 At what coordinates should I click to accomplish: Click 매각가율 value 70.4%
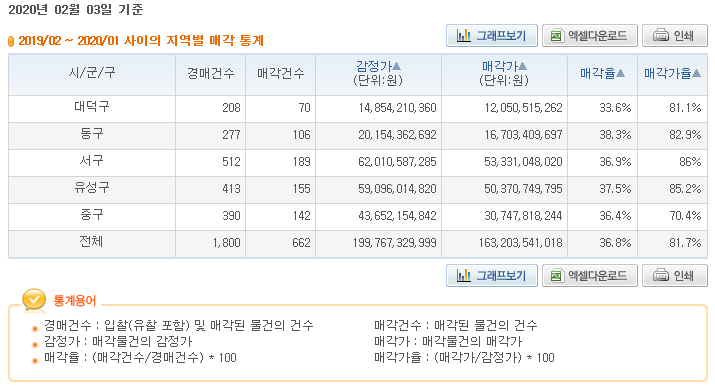tap(685, 215)
